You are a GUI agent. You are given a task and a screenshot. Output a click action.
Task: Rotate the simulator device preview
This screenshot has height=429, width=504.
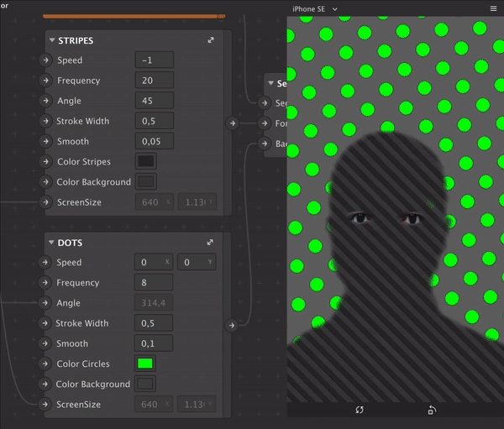click(x=432, y=410)
